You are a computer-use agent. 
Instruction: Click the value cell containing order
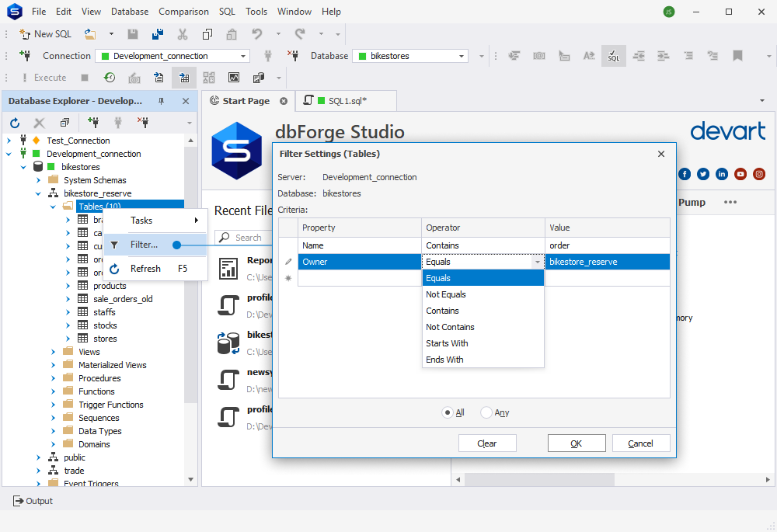click(608, 245)
